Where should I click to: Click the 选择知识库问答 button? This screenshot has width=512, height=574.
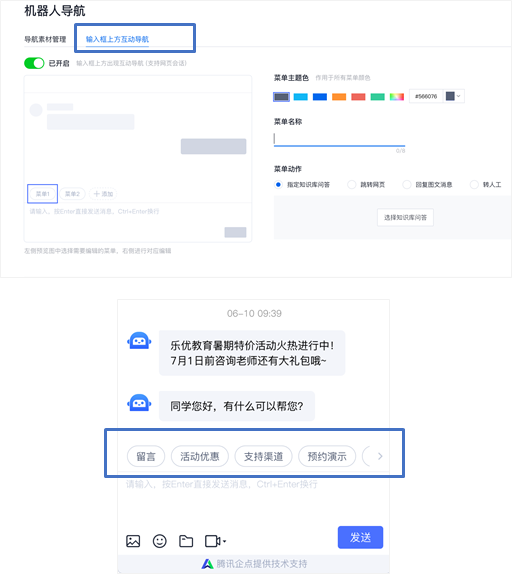click(x=405, y=217)
